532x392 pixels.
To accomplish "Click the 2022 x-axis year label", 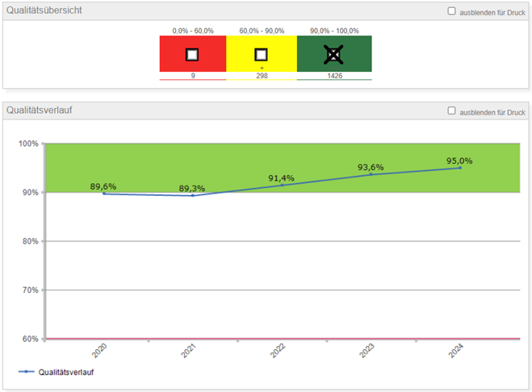I will pos(279,352).
